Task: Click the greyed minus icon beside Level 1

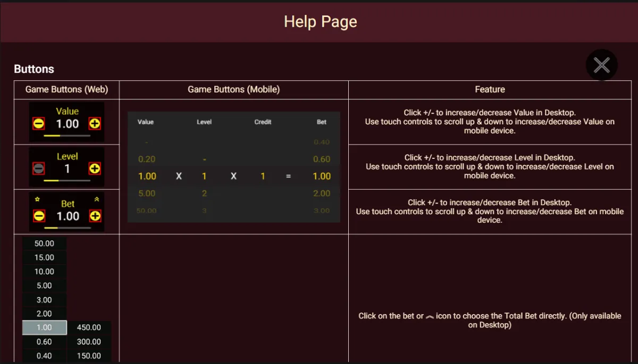Action: click(x=39, y=169)
